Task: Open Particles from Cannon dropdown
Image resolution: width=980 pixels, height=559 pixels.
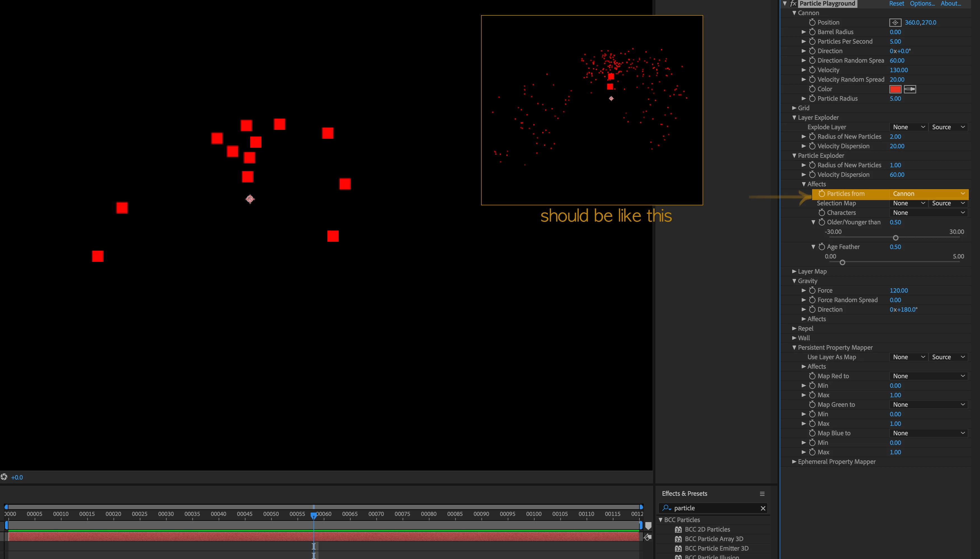Action: 929,194
